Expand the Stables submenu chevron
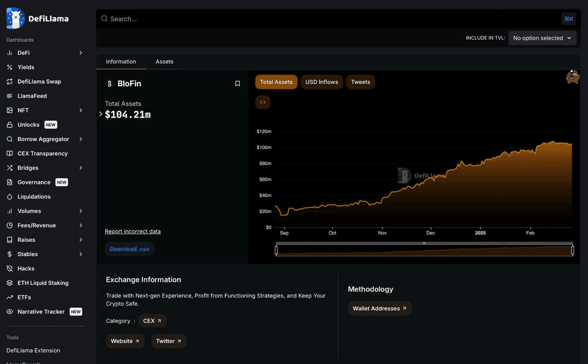The width and height of the screenshot is (588, 364). pyautogui.click(x=81, y=254)
